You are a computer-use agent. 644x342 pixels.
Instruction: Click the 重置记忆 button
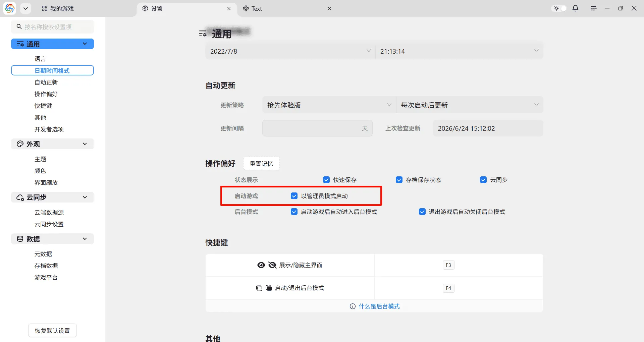point(261,164)
